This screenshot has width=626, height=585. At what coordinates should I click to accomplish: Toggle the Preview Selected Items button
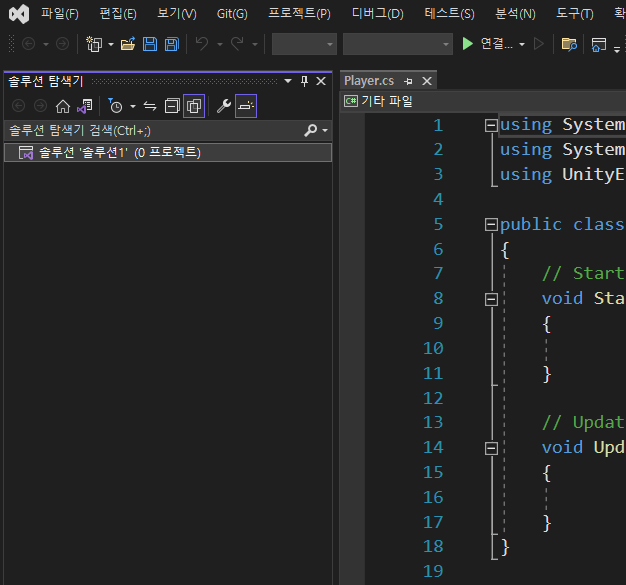[246, 106]
